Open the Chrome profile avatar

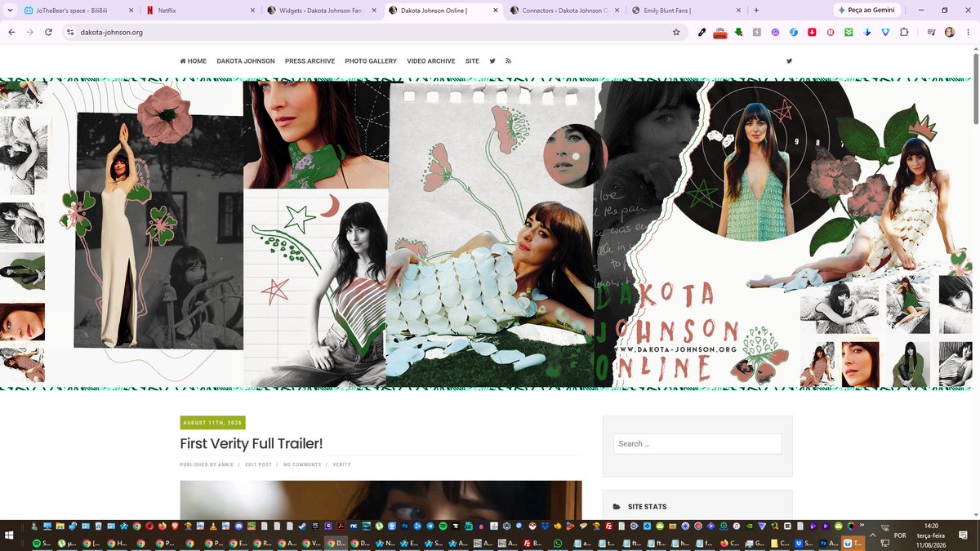pyautogui.click(x=950, y=32)
